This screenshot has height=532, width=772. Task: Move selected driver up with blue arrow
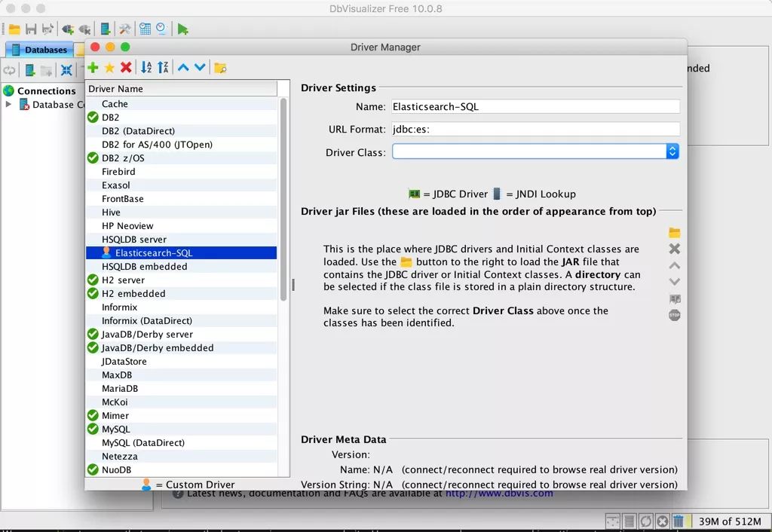click(183, 68)
